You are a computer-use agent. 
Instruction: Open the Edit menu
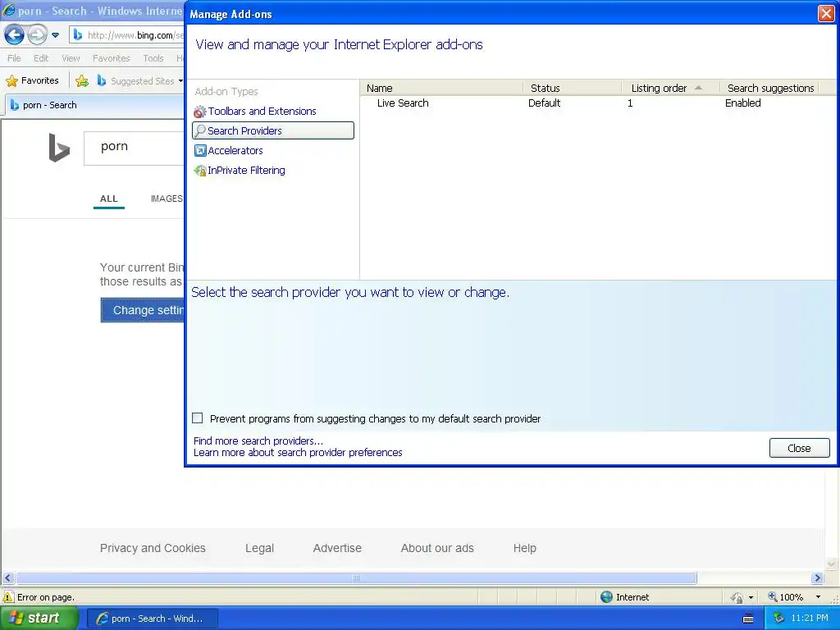coord(41,58)
